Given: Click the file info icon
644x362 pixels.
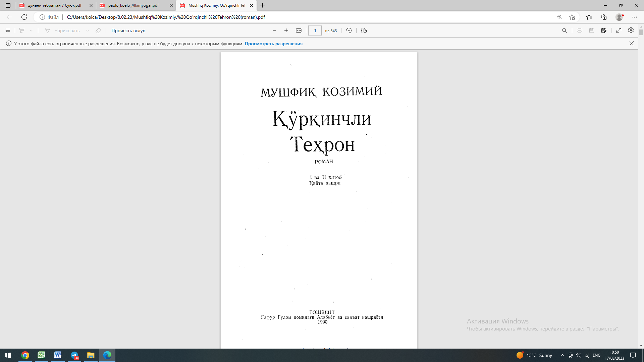Looking at the screenshot, I should (x=42, y=17).
